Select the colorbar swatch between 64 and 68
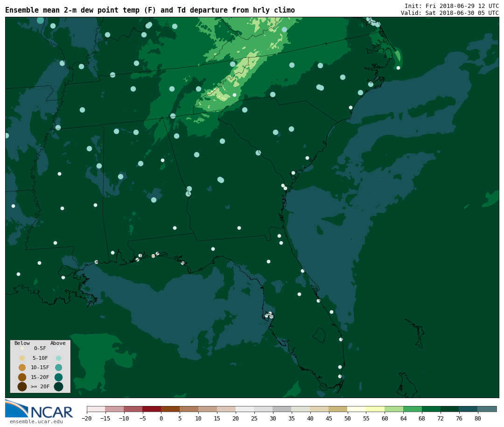504x427 pixels. pos(413,409)
